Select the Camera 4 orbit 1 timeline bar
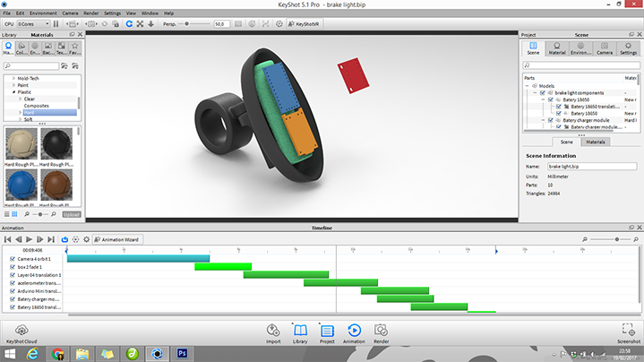 pyautogui.click(x=139, y=258)
